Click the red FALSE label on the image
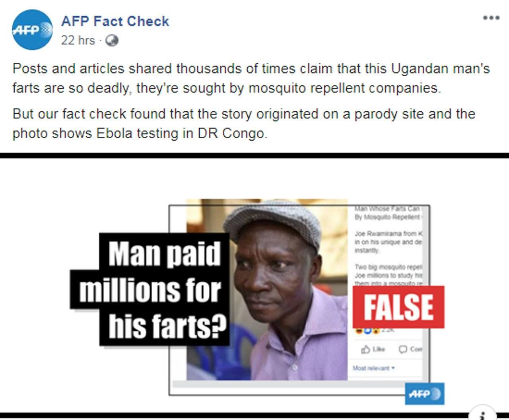This screenshot has width=509, height=420. pyautogui.click(x=398, y=307)
